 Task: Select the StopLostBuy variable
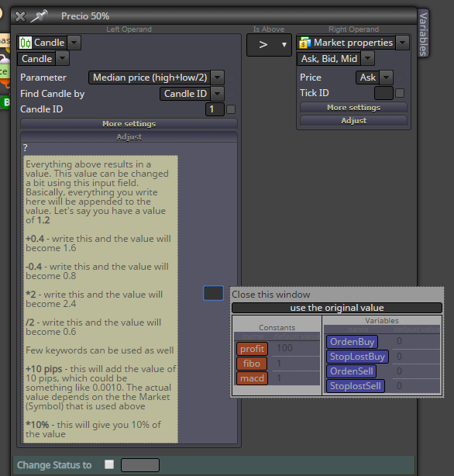(x=357, y=357)
